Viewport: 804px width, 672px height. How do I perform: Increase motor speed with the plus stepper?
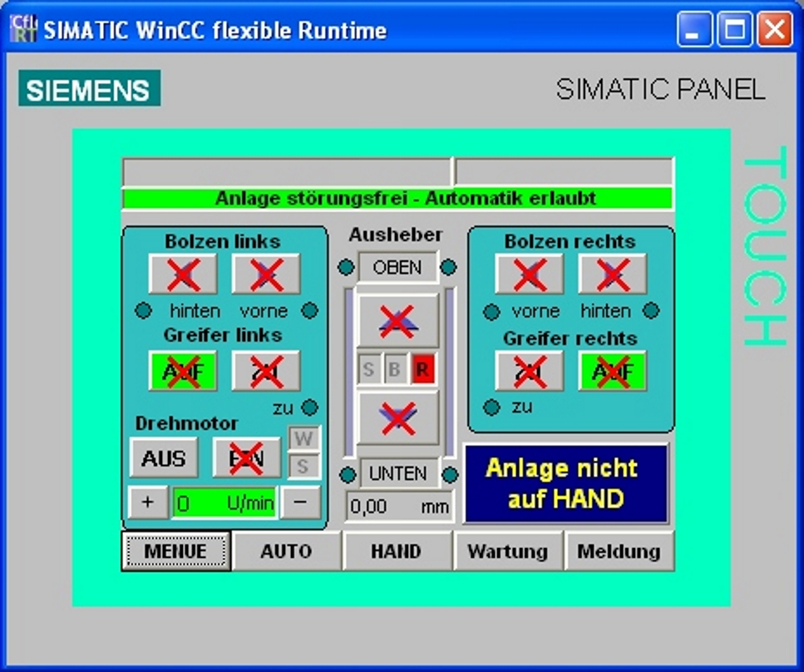(x=147, y=502)
